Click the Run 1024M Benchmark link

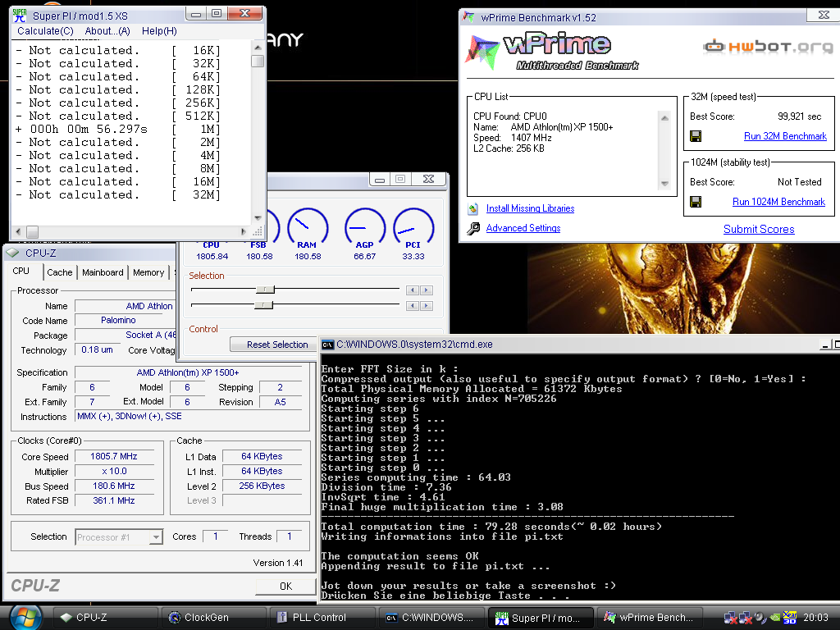point(779,202)
